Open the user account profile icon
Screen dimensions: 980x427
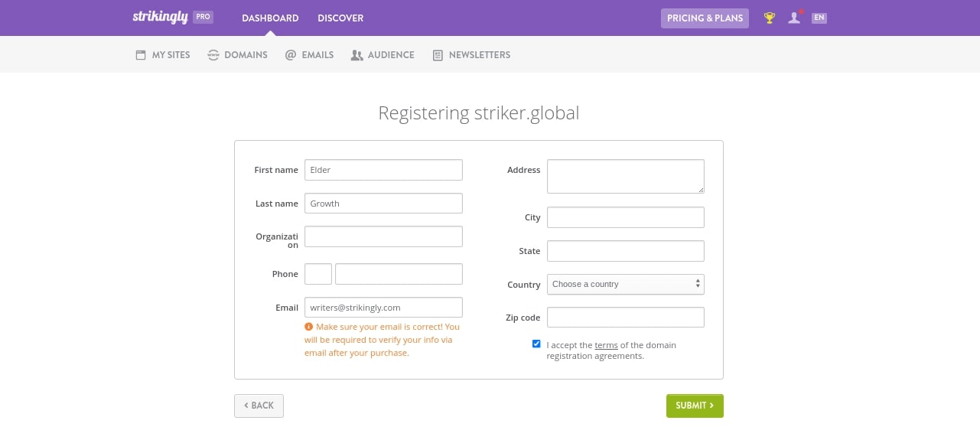[x=794, y=18]
